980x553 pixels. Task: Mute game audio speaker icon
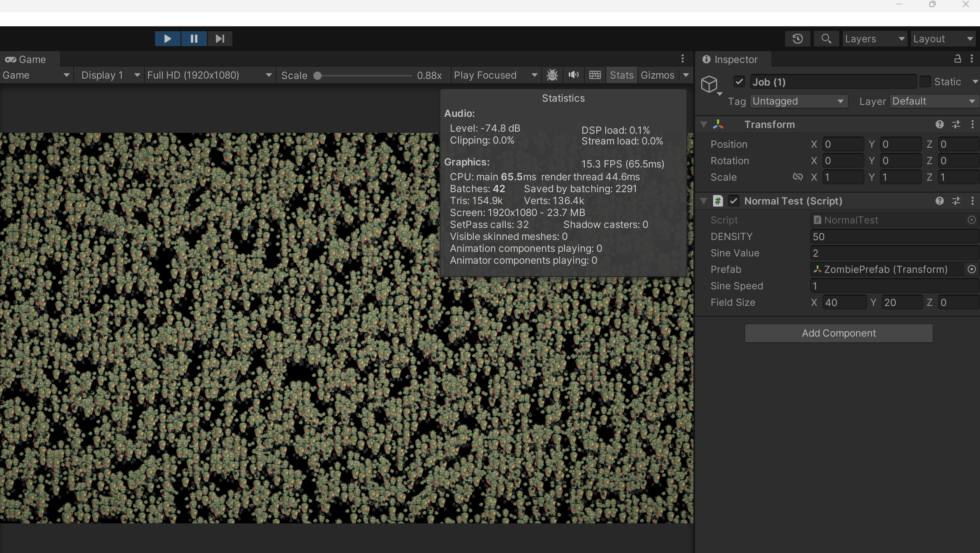[x=573, y=75]
